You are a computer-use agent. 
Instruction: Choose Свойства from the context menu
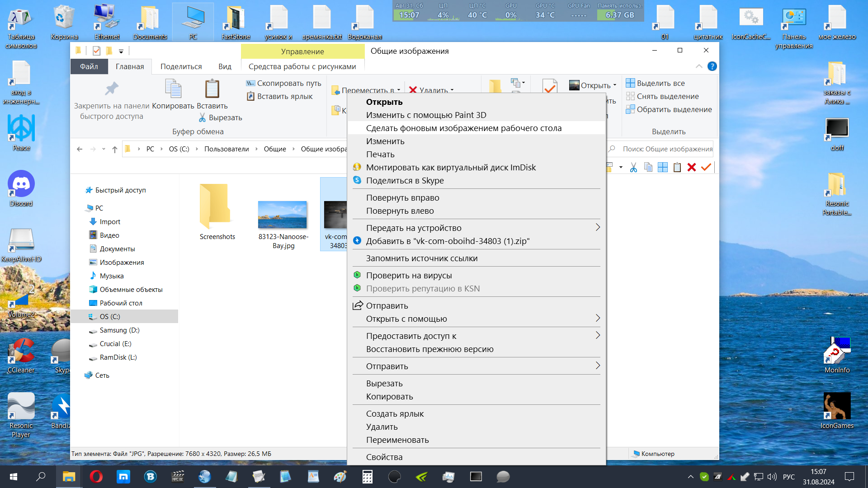click(384, 457)
